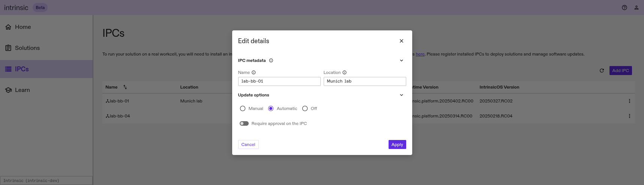
Task: Click the Name input field
Action: (279, 81)
